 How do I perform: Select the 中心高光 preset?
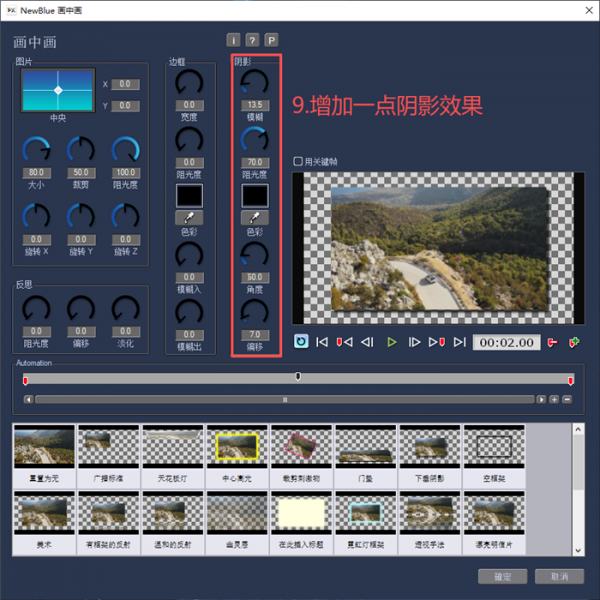click(x=237, y=456)
